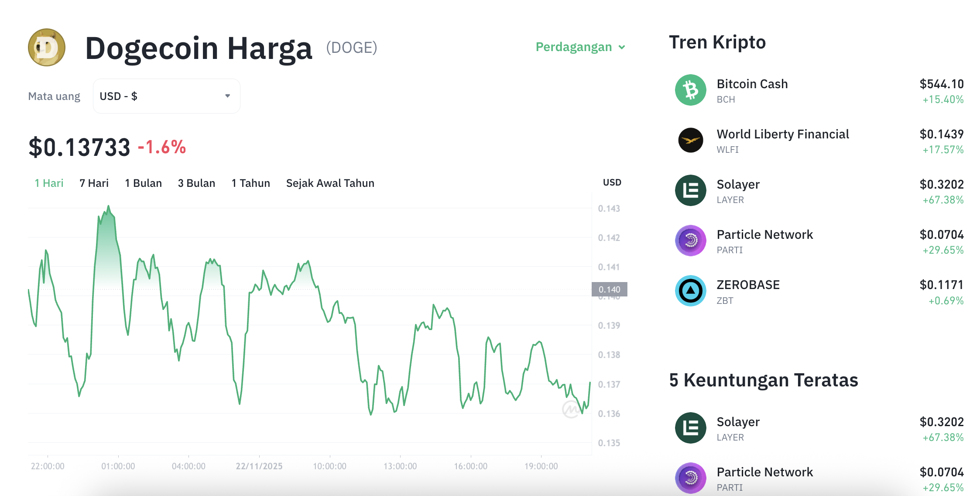This screenshot has height=496, width=980.
Task: Click the Tren Kripto heading
Action: tap(717, 42)
